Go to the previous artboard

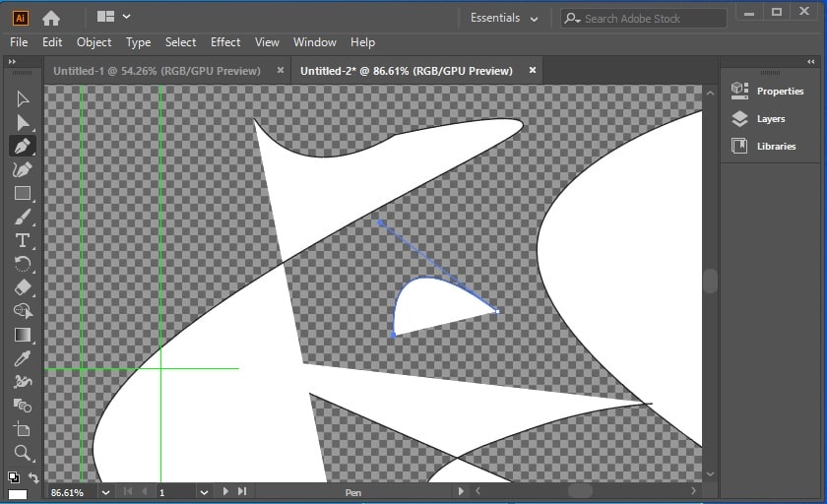click(145, 491)
